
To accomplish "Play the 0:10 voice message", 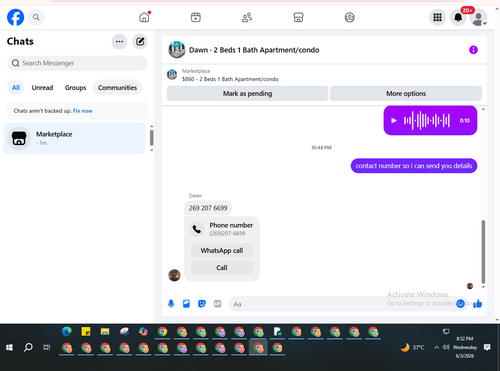I will 394,120.
